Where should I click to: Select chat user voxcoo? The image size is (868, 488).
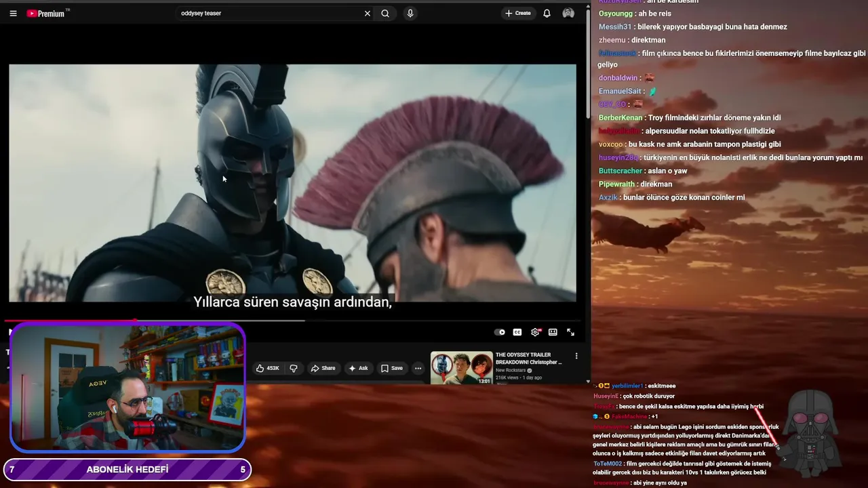click(611, 144)
